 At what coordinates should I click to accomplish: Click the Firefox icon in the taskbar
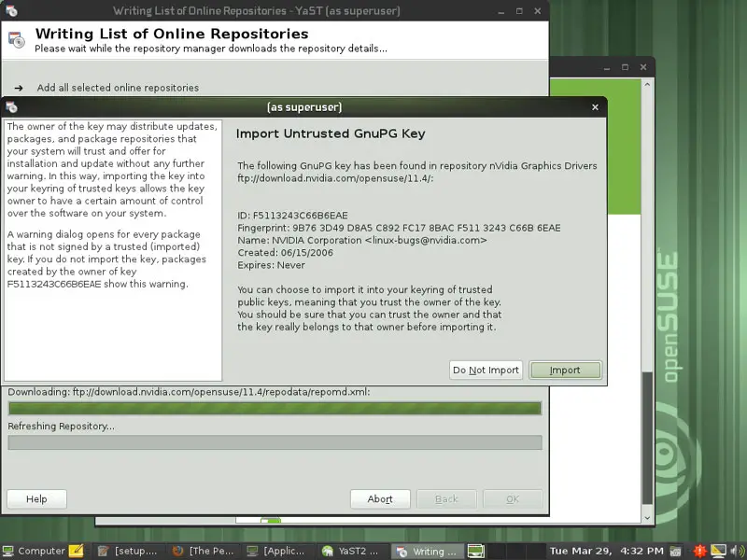point(178,551)
